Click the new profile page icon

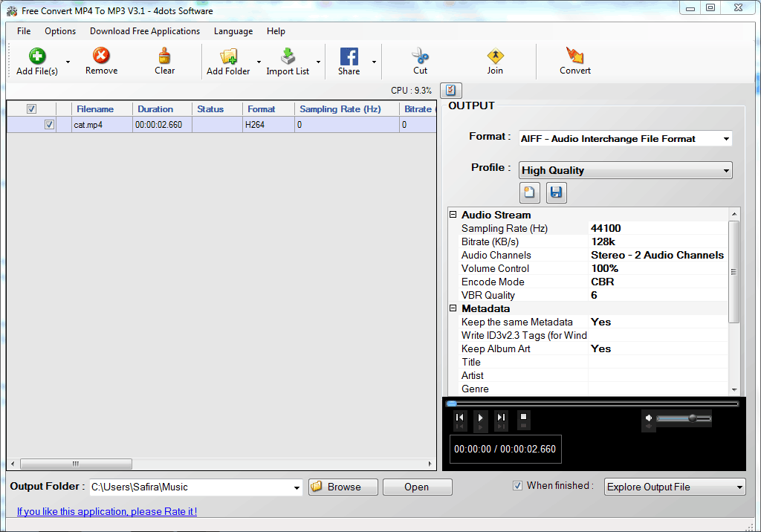529,192
